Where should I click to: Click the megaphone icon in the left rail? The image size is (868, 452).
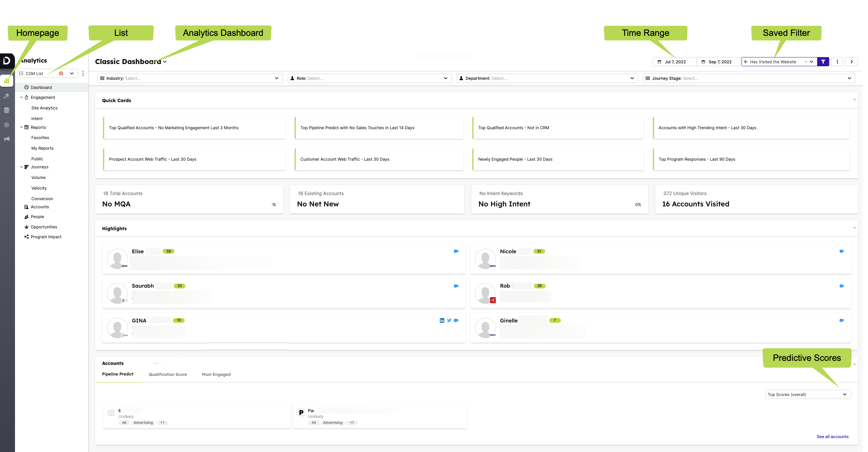(7, 139)
